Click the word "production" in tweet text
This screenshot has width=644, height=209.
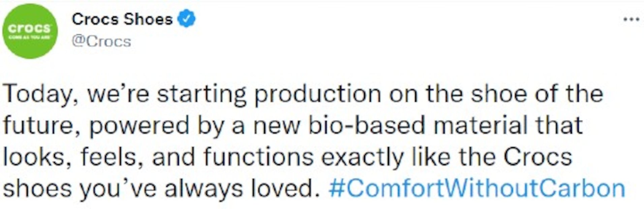317,94
